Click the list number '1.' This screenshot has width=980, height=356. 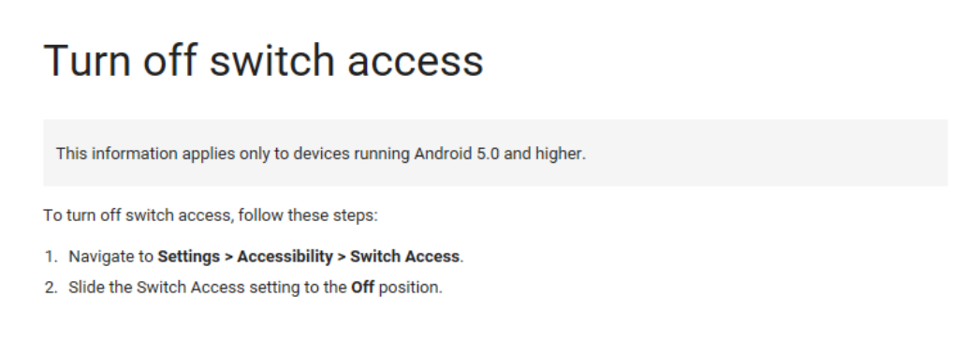click(x=51, y=257)
